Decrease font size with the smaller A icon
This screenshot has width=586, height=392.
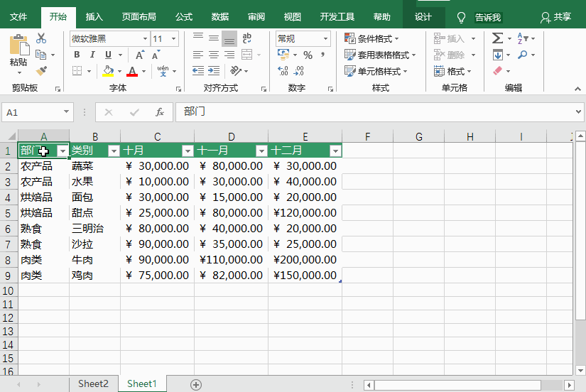click(156, 55)
